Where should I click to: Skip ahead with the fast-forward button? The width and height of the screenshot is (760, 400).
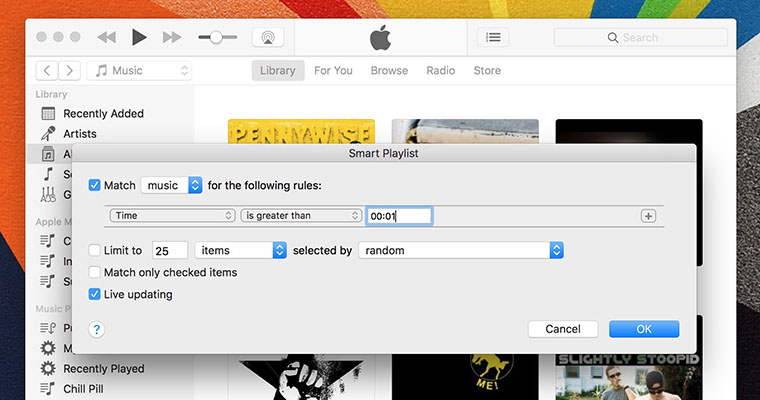click(172, 37)
